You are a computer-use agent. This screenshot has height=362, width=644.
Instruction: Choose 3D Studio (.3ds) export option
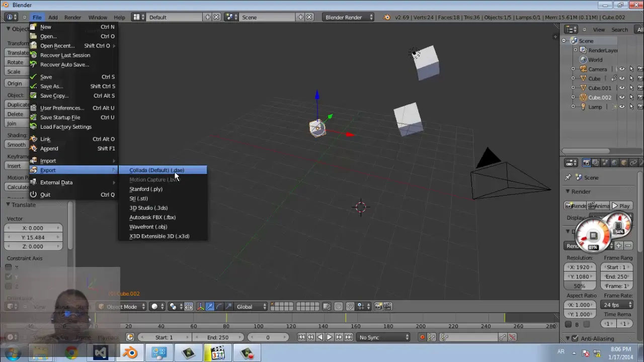pos(163,208)
